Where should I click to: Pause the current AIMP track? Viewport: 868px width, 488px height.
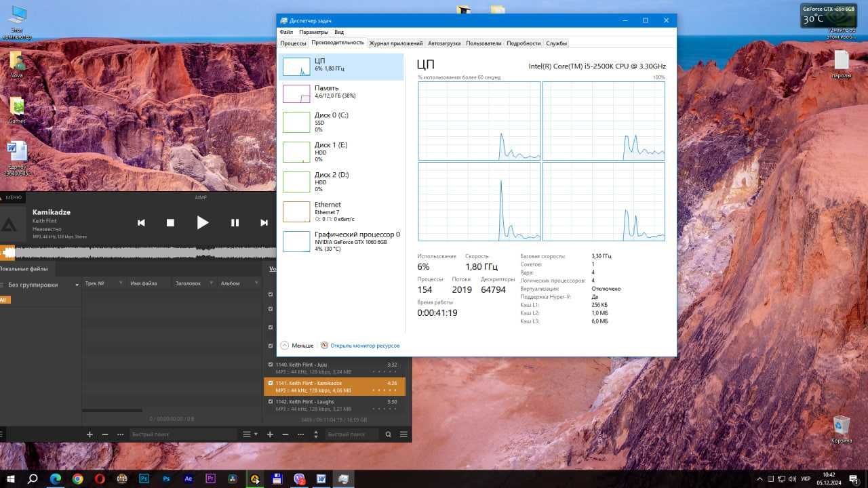click(x=235, y=222)
